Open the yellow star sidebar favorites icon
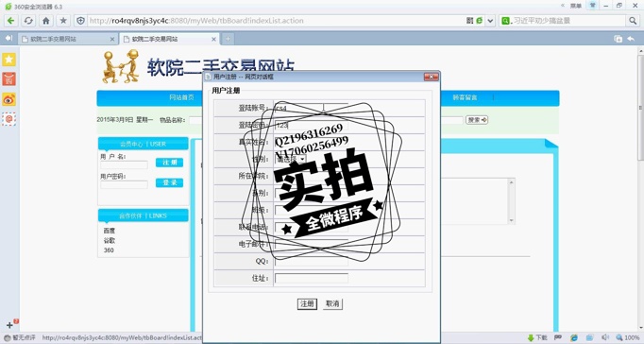This screenshot has height=344, width=644. (9, 60)
